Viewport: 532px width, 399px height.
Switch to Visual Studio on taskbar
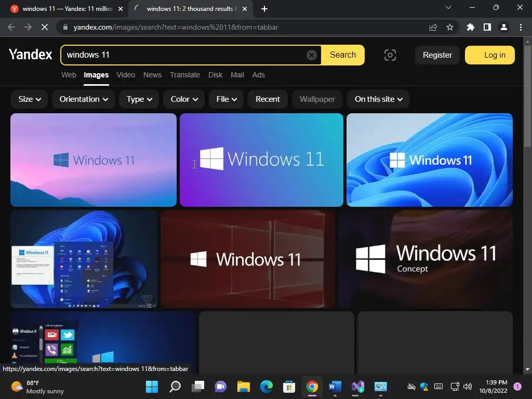pos(357,387)
